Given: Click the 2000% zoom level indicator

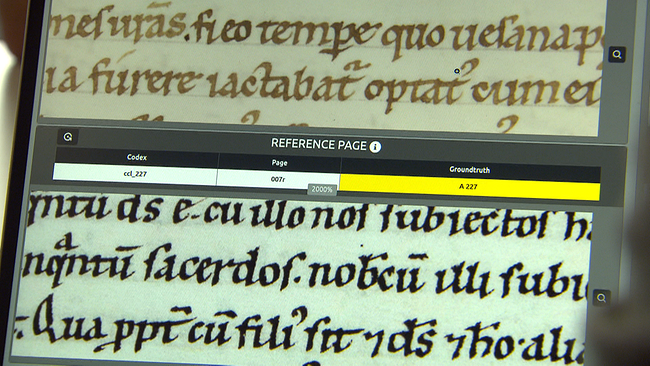Looking at the screenshot, I should (x=322, y=189).
